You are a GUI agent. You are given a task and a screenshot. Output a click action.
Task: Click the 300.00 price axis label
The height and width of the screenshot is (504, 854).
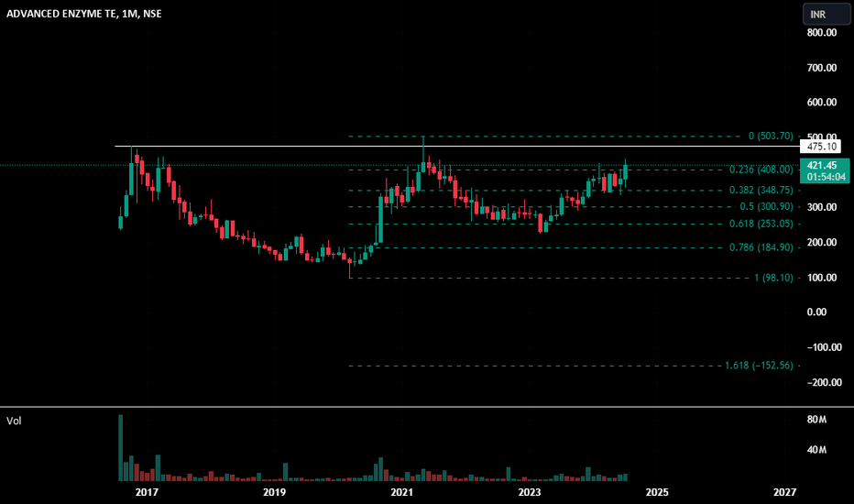click(822, 207)
